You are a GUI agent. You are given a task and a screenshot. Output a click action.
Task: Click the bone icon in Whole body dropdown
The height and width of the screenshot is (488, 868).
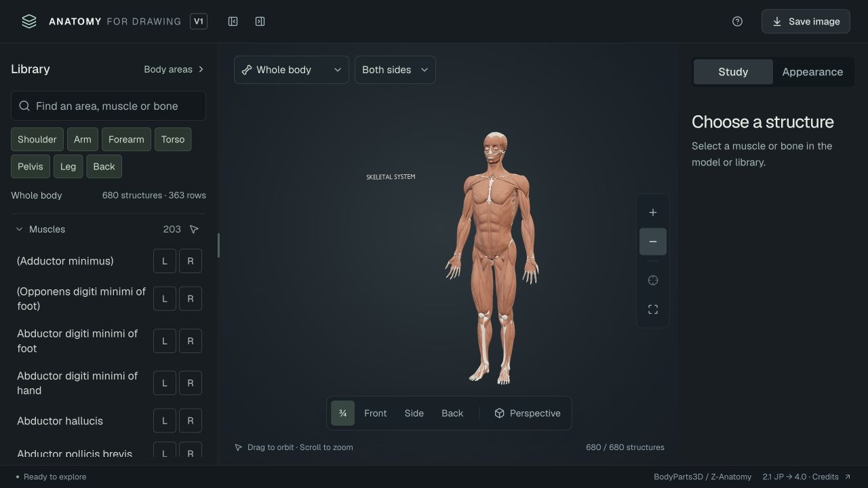click(247, 70)
